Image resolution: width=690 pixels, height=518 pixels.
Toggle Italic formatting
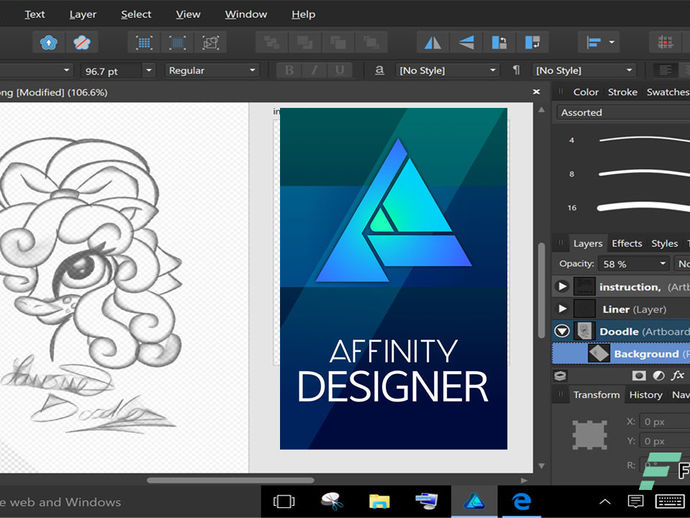[314, 70]
